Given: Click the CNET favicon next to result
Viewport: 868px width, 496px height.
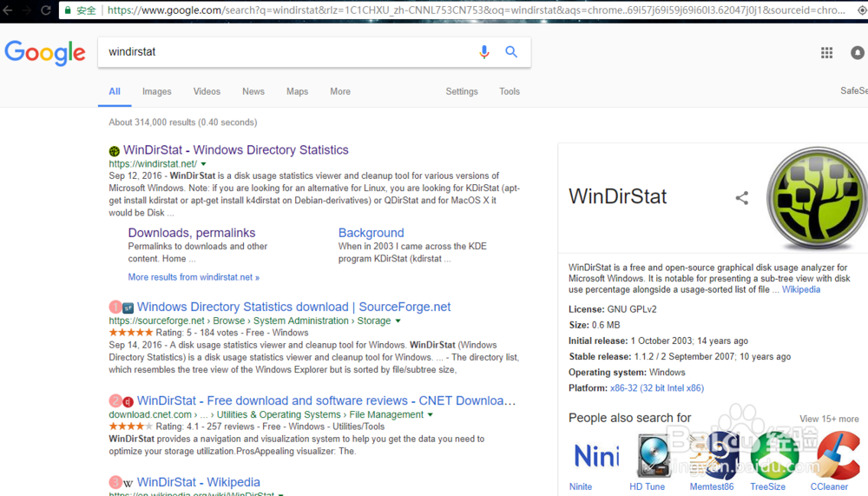Looking at the screenshot, I should pyautogui.click(x=128, y=401).
